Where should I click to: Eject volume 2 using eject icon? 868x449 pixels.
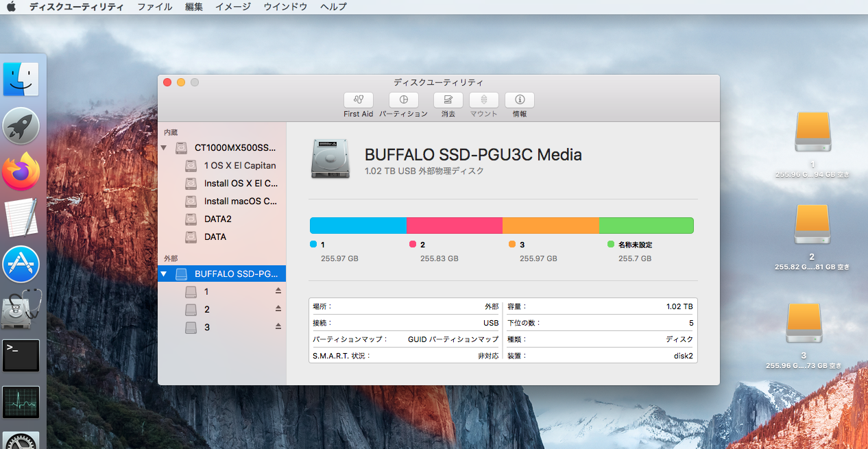(278, 309)
